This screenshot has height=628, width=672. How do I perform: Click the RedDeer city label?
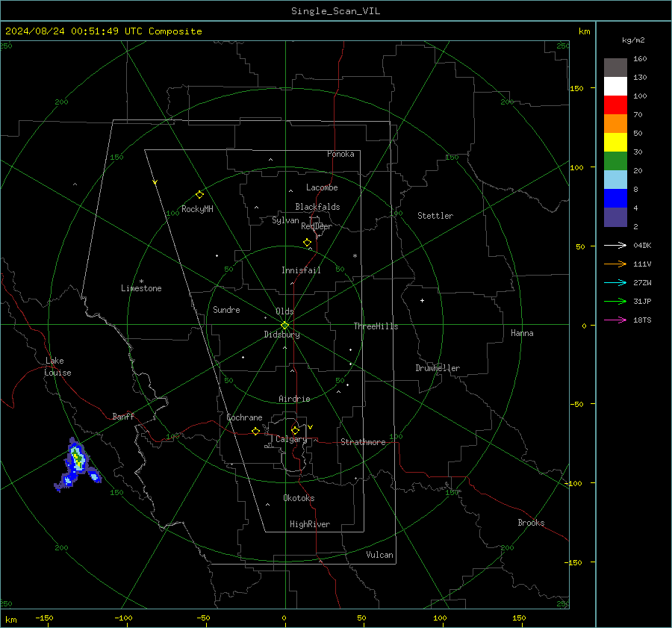click(x=317, y=226)
